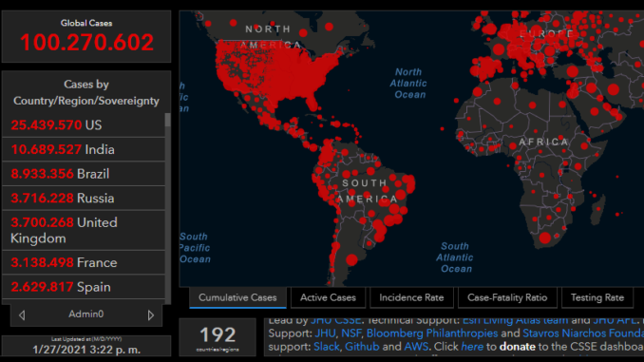Viewport: 644px width, 362px height.
Task: Click the 'here' donate link
Action: (x=472, y=347)
